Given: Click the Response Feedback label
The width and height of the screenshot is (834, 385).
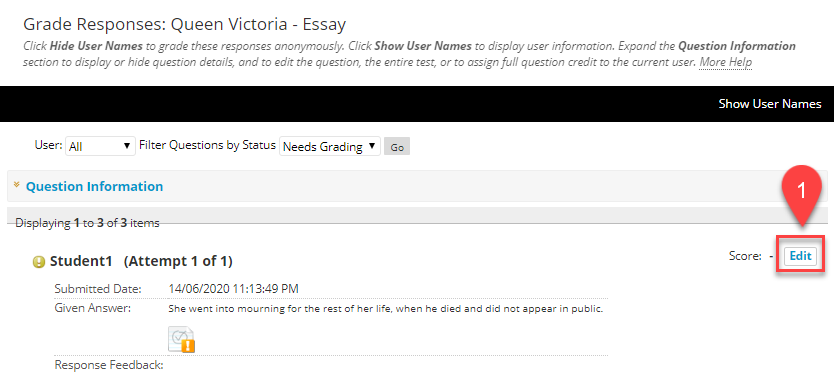Looking at the screenshot, I should pyautogui.click(x=109, y=365).
